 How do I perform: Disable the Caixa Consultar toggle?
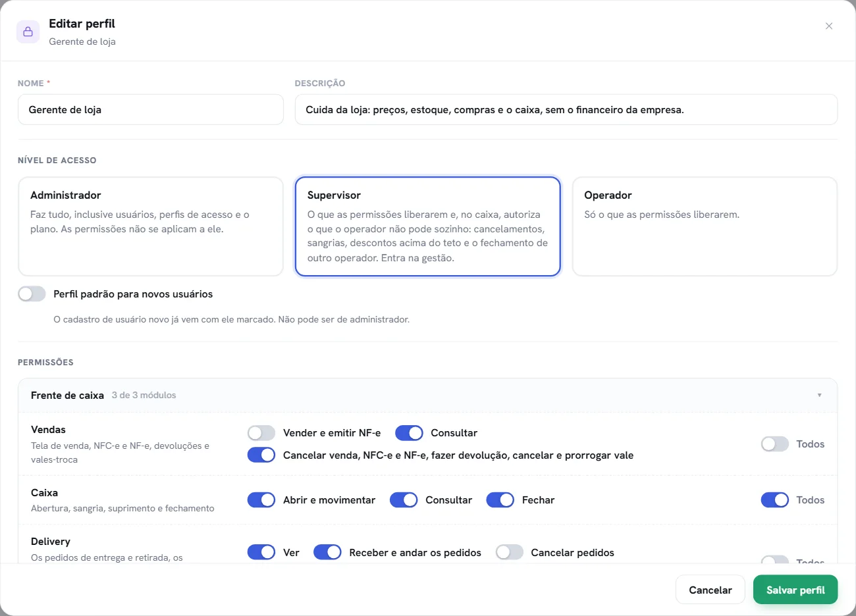coord(404,500)
